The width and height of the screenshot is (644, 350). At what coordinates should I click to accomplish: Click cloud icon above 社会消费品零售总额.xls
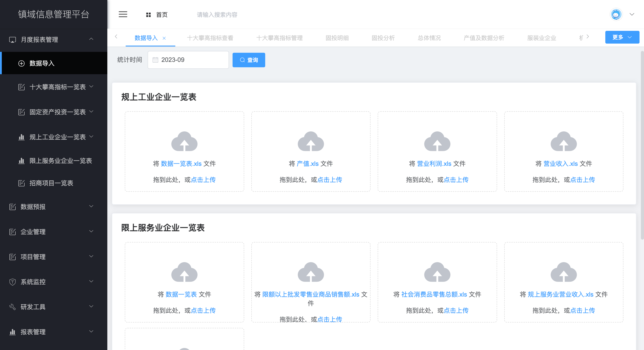tap(437, 272)
